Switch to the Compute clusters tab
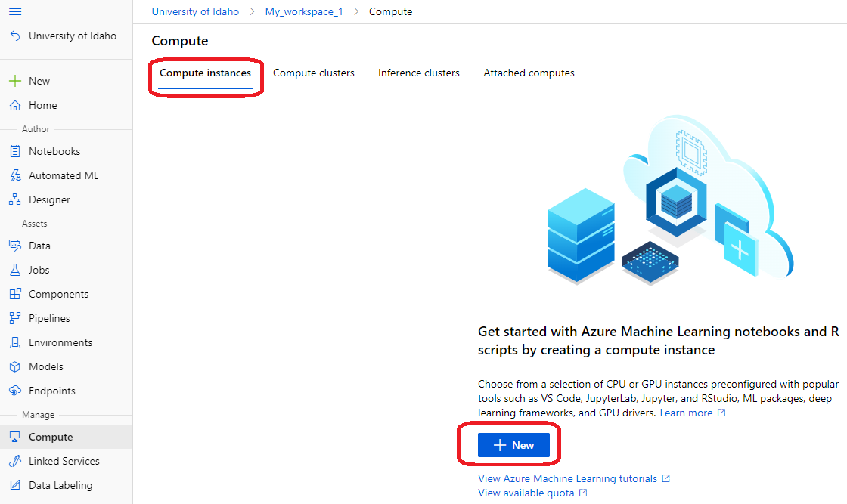 point(313,73)
